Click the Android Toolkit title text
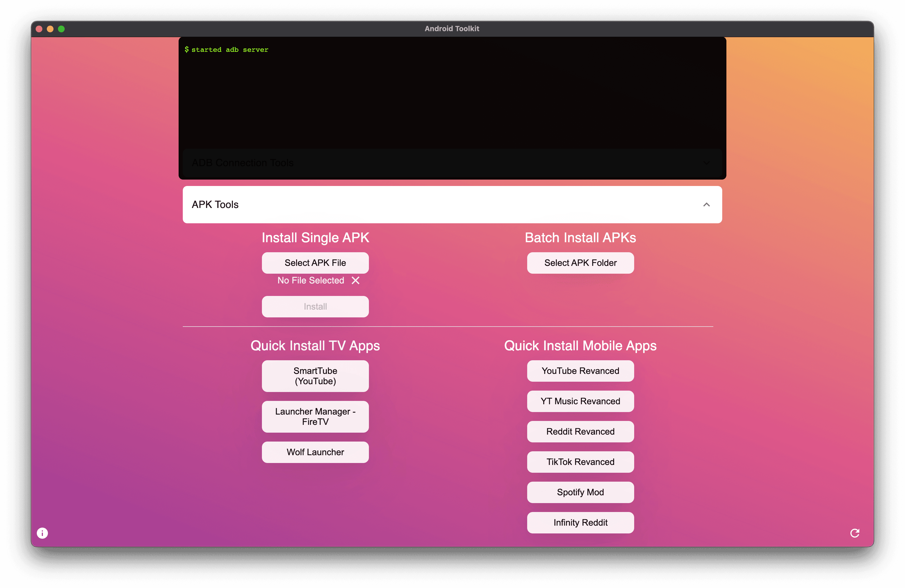This screenshot has width=905, height=588. [x=452, y=29]
